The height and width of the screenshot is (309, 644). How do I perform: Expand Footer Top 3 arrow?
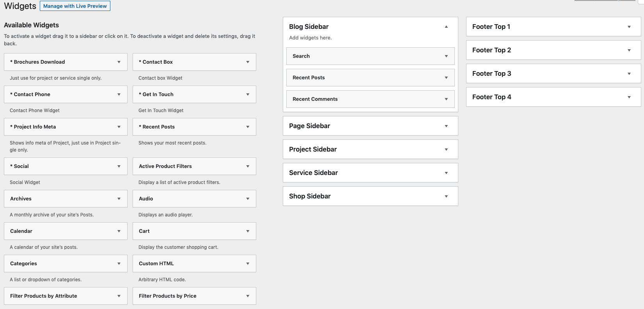[x=629, y=73]
